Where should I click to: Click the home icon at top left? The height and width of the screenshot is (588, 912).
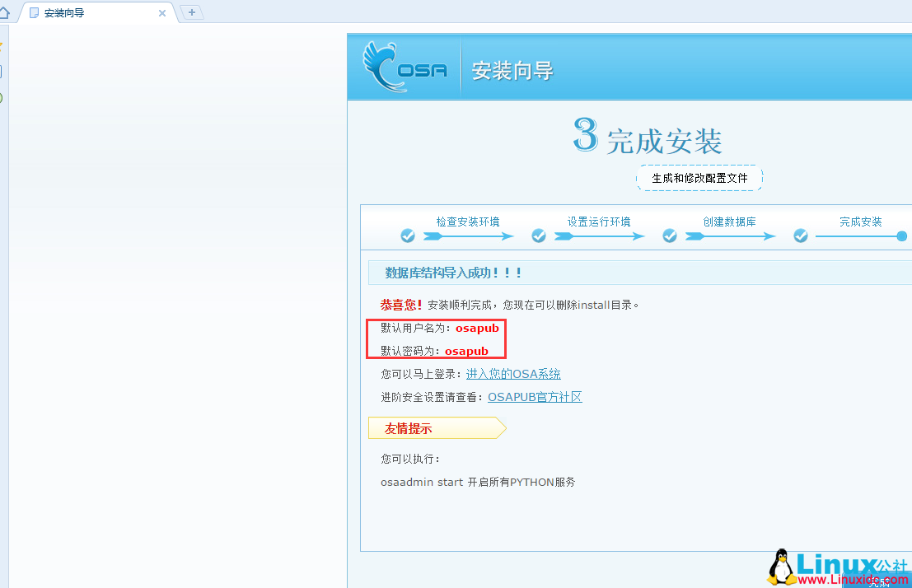pos(6,12)
